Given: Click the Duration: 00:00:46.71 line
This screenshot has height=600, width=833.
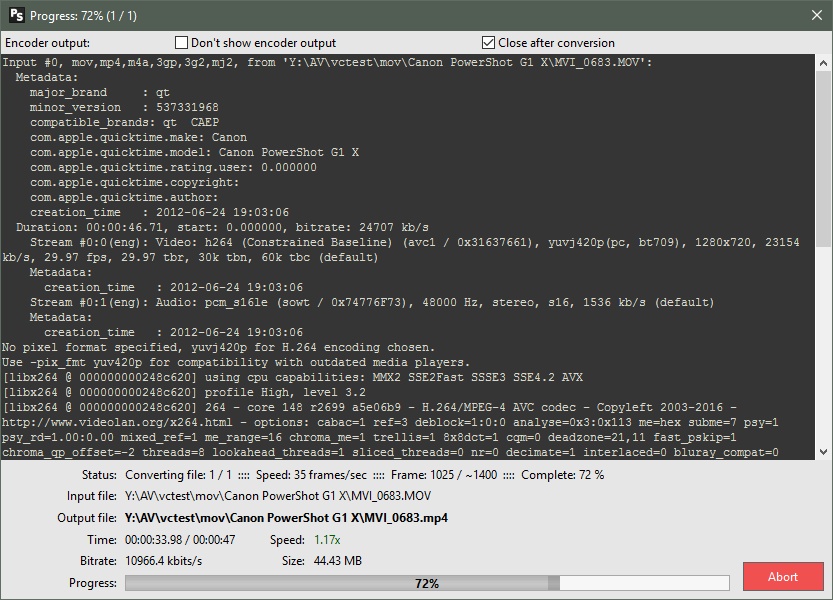Looking at the screenshot, I should click(222, 227).
